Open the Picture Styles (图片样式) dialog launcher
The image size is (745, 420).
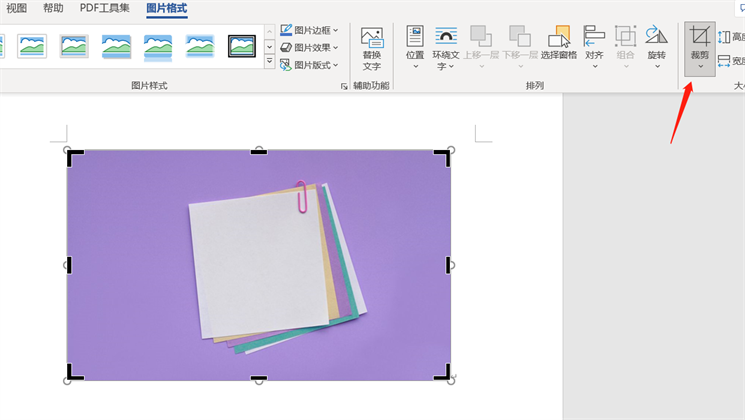pyautogui.click(x=345, y=87)
